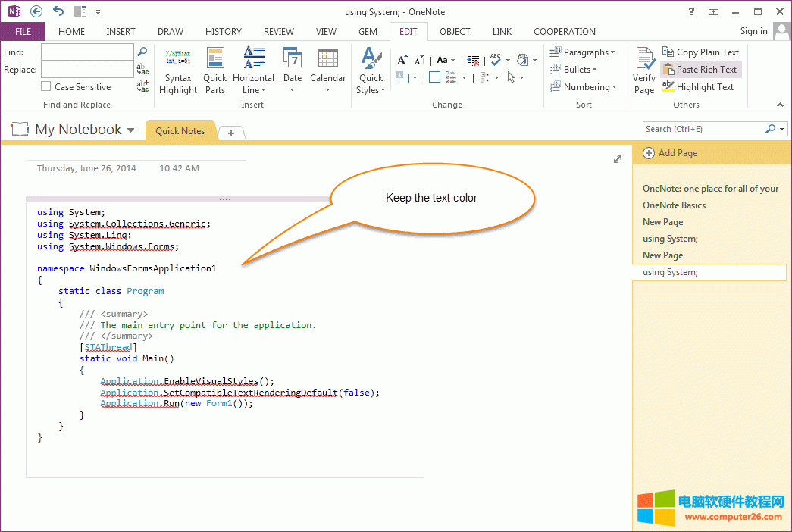792x532 pixels.
Task: Open Quick Parts in the Insert group
Action: pyautogui.click(x=215, y=72)
